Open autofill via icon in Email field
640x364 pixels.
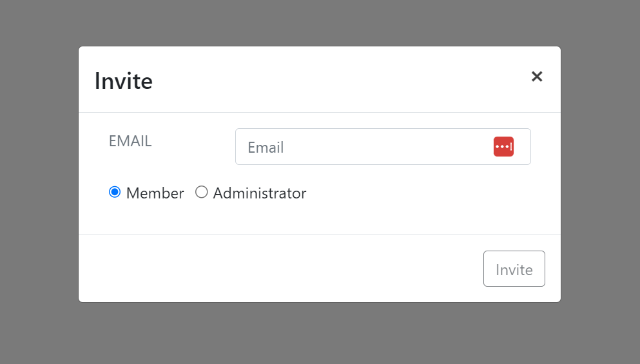[503, 146]
